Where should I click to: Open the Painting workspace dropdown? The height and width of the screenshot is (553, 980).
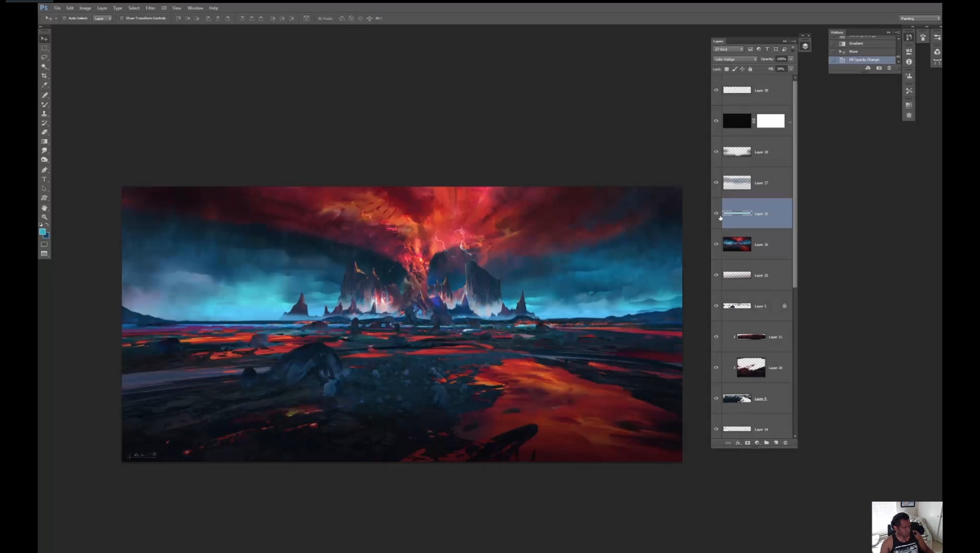[920, 18]
